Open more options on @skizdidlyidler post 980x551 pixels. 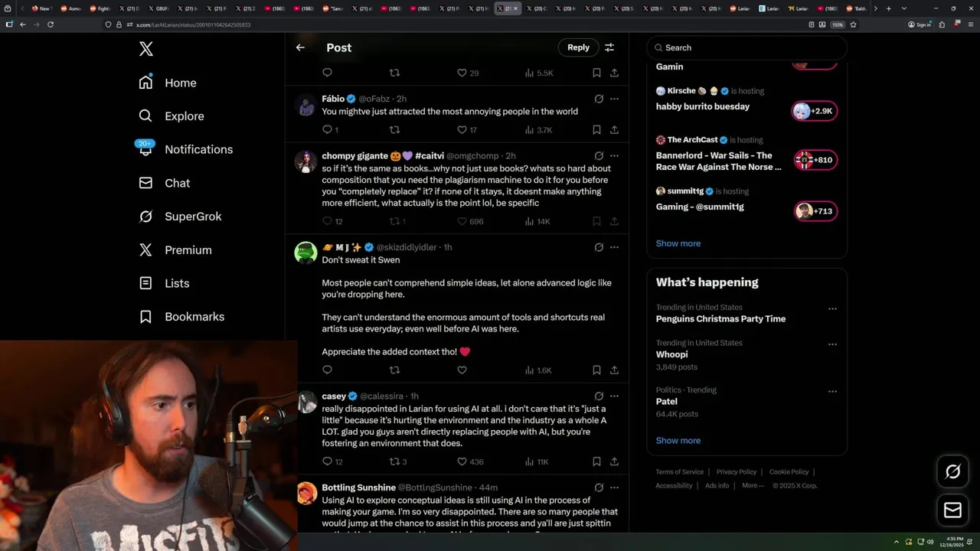pos(614,247)
